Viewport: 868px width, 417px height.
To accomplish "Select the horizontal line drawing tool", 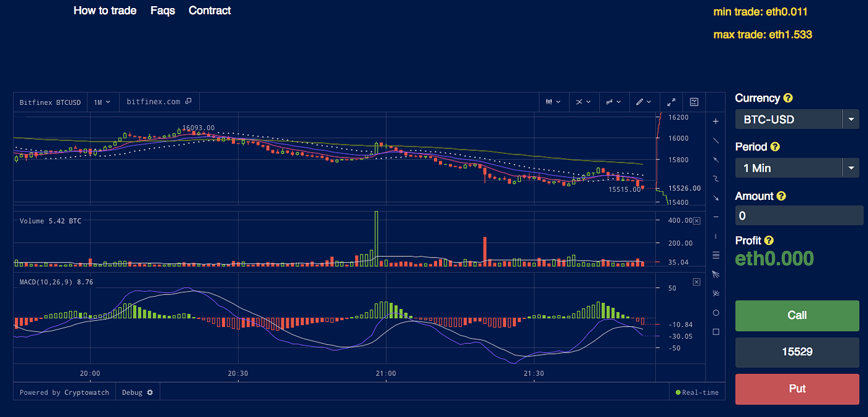I will click(715, 217).
